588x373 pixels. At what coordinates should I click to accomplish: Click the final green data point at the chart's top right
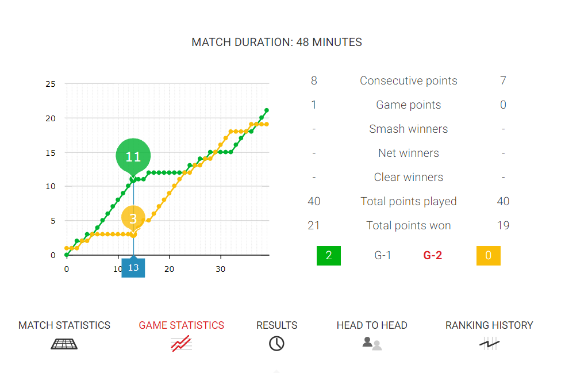click(x=267, y=110)
